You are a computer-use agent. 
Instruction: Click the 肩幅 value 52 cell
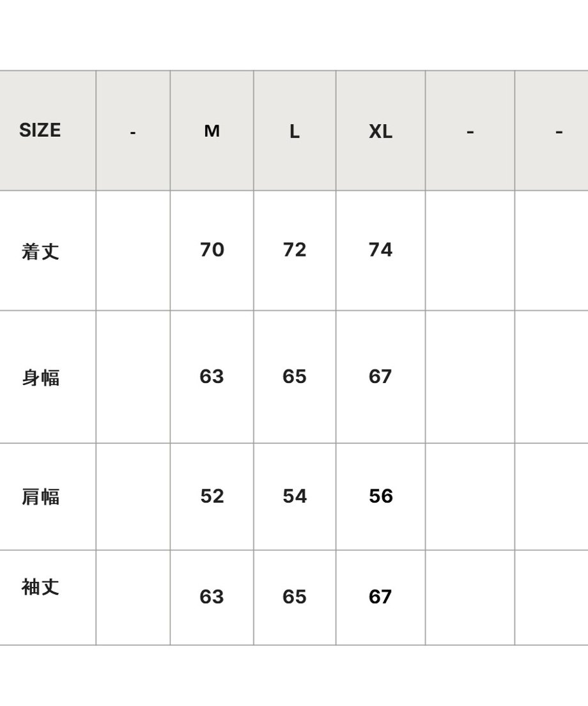tap(212, 496)
